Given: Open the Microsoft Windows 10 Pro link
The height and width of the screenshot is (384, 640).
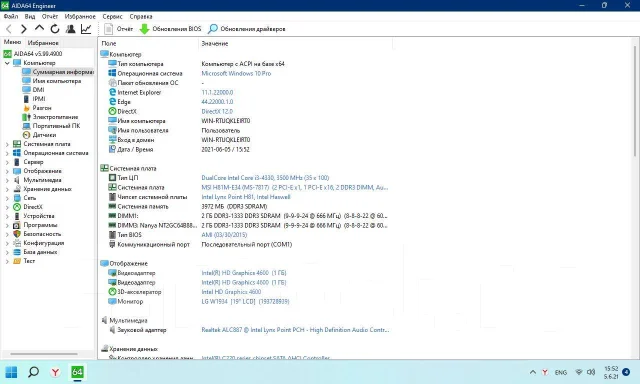Looking at the screenshot, I should pyautogui.click(x=236, y=73).
